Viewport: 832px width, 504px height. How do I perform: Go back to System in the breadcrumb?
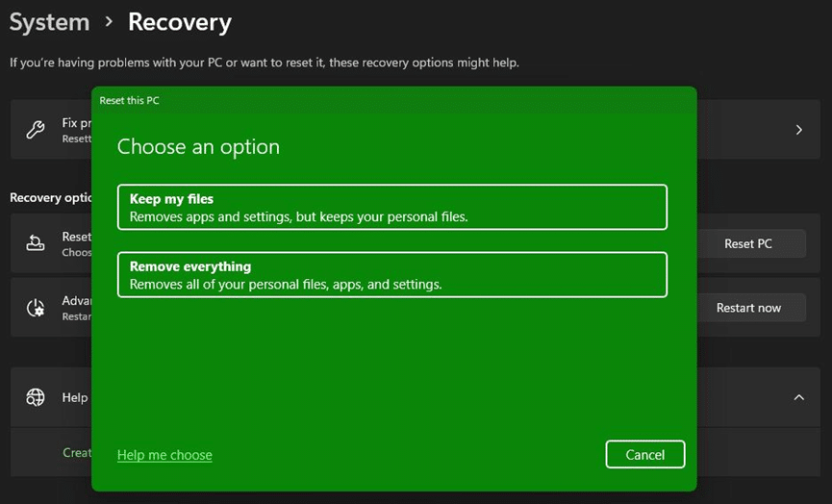[x=49, y=22]
